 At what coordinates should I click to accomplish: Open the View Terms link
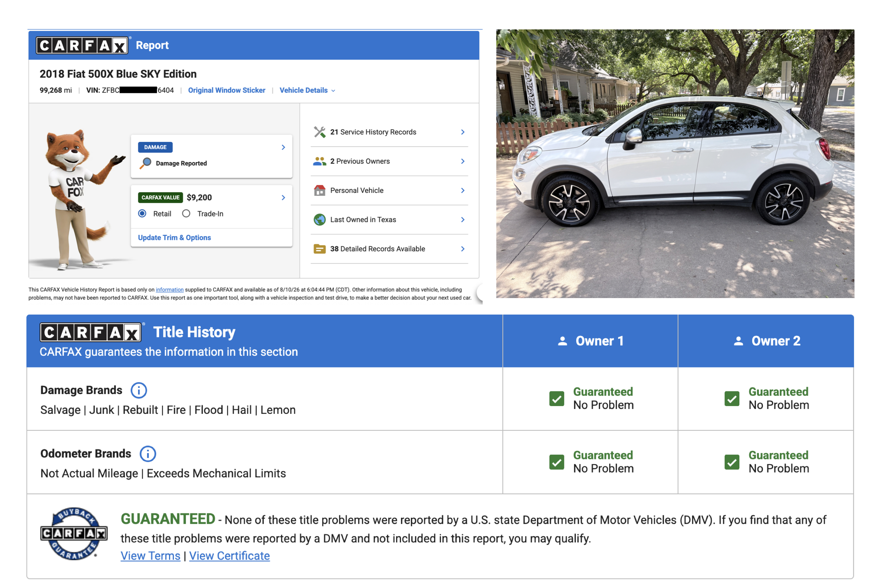point(150,556)
